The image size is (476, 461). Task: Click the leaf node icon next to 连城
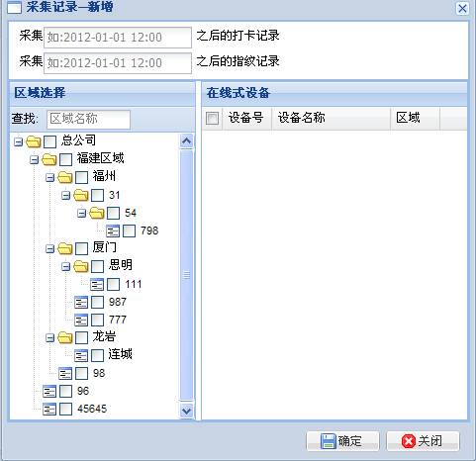tap(81, 355)
